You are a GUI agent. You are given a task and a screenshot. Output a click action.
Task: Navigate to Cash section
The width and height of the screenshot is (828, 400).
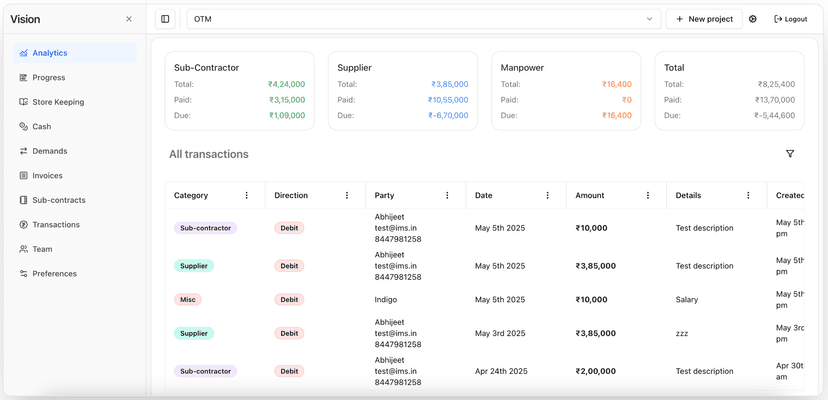coord(75,126)
